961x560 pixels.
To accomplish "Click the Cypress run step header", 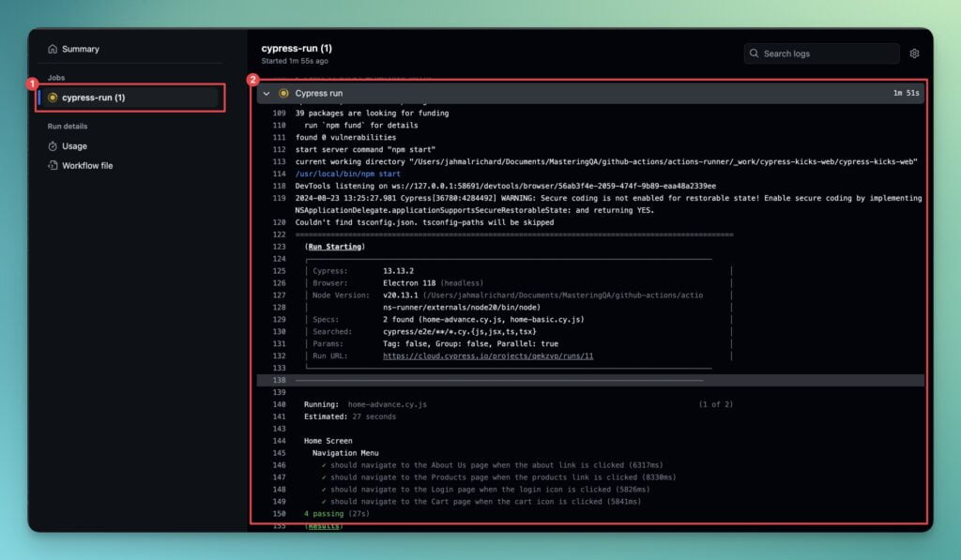I will (x=590, y=93).
